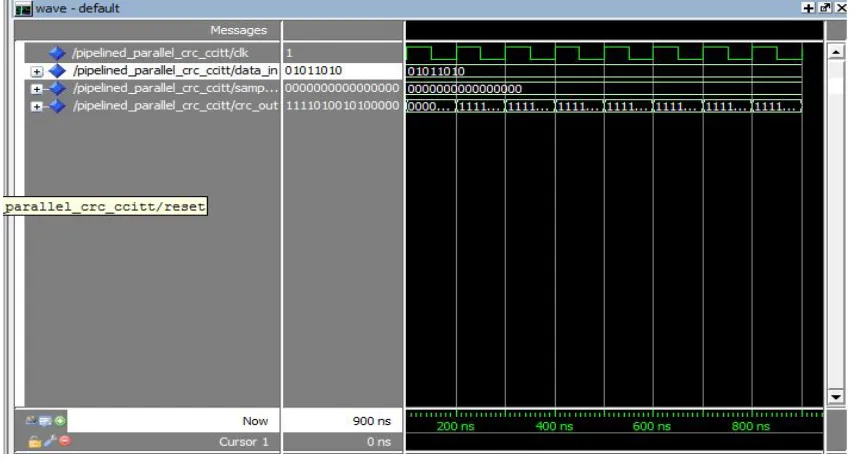Click the 200 ns marker on the time ruler

coord(455,426)
